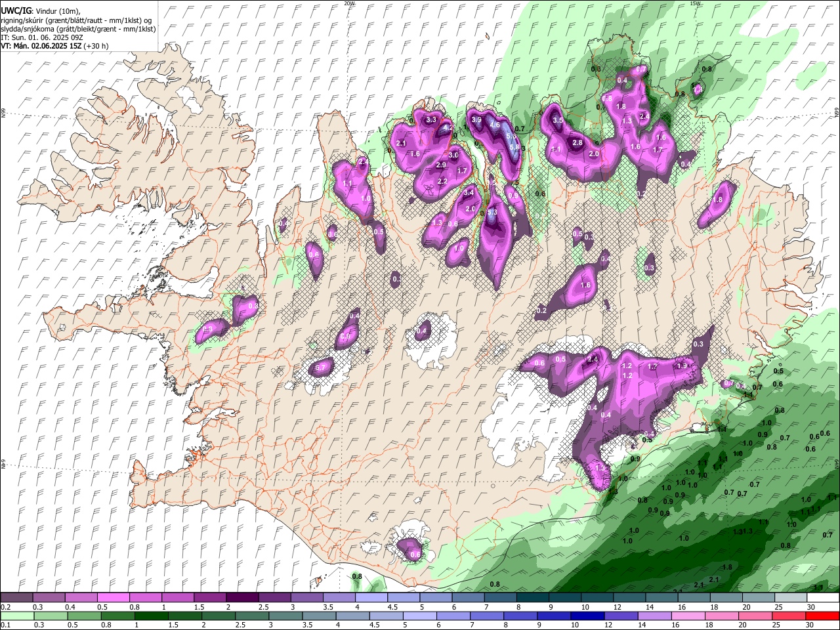Screen dimensions: 840x630
Task: Click the '5.3' snowfall value on the map
Action: [492, 213]
